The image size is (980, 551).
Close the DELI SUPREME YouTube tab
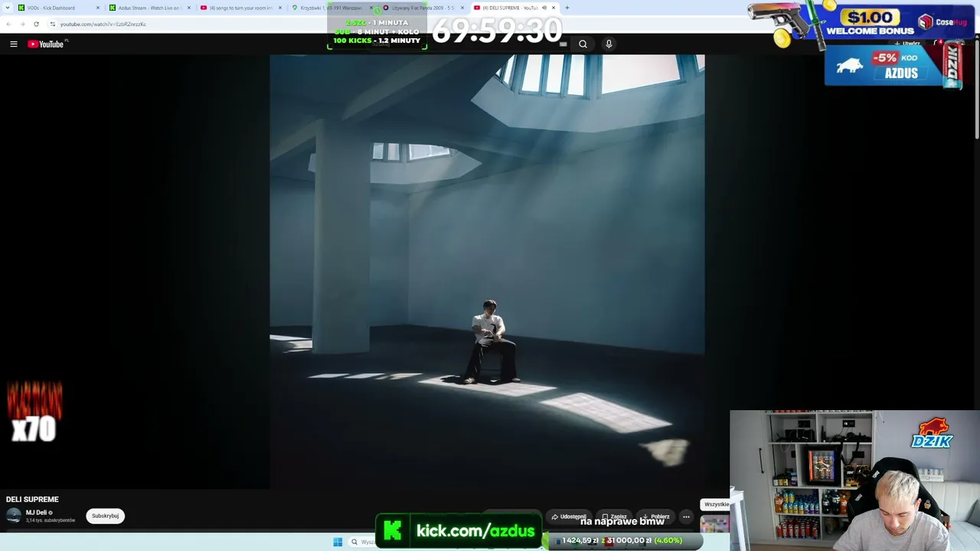(x=554, y=8)
